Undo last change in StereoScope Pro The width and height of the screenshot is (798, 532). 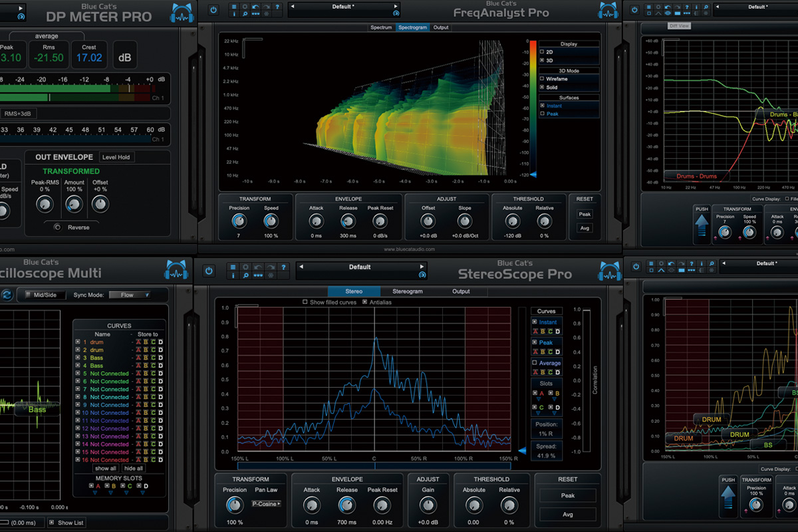pyautogui.click(x=258, y=267)
